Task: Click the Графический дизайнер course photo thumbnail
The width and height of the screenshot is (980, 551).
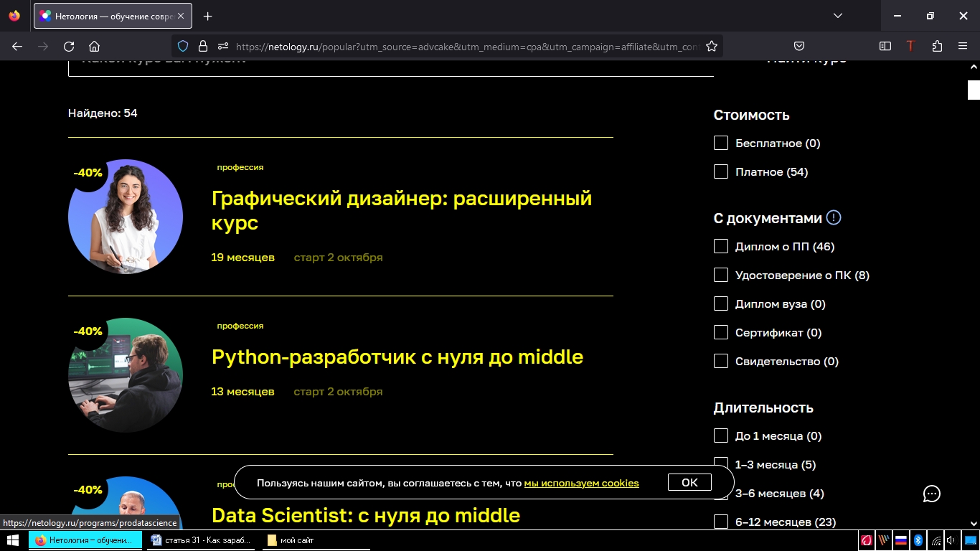Action: 126,217
